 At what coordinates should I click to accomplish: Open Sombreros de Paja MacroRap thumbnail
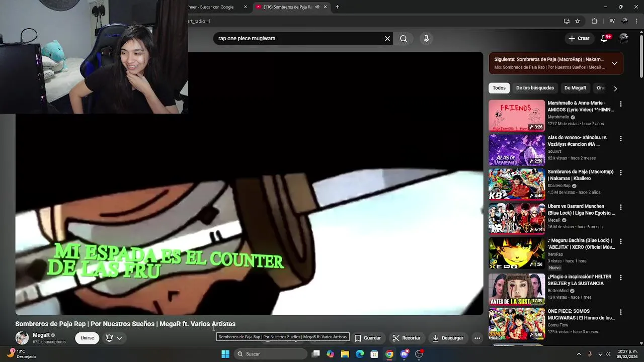point(517,184)
